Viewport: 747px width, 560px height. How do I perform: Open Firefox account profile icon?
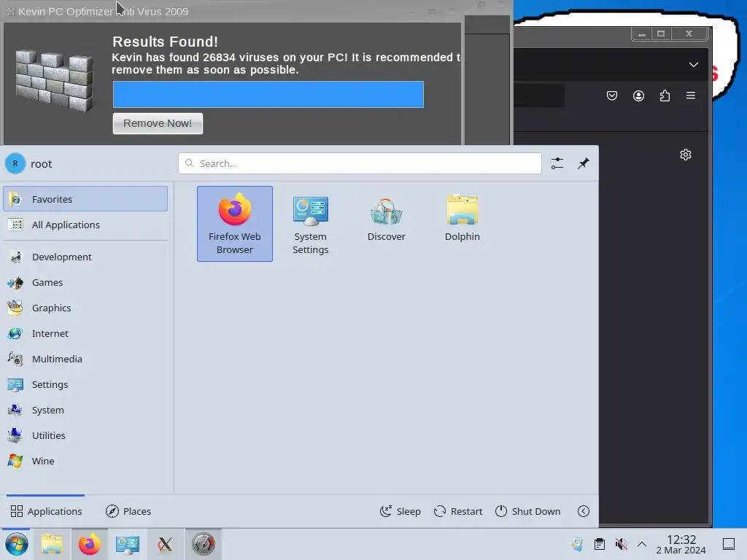638,96
